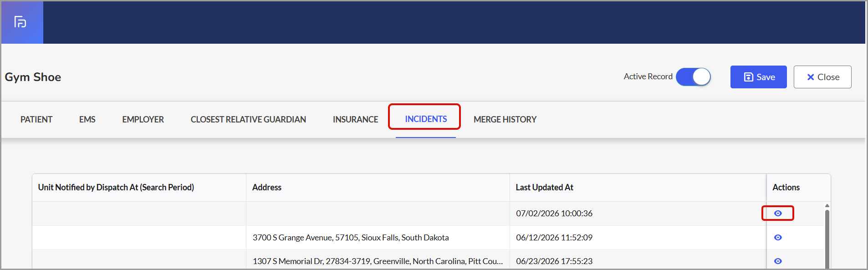Switch to the PATIENT tab
Screen dimensions: 868x270
[x=36, y=119]
